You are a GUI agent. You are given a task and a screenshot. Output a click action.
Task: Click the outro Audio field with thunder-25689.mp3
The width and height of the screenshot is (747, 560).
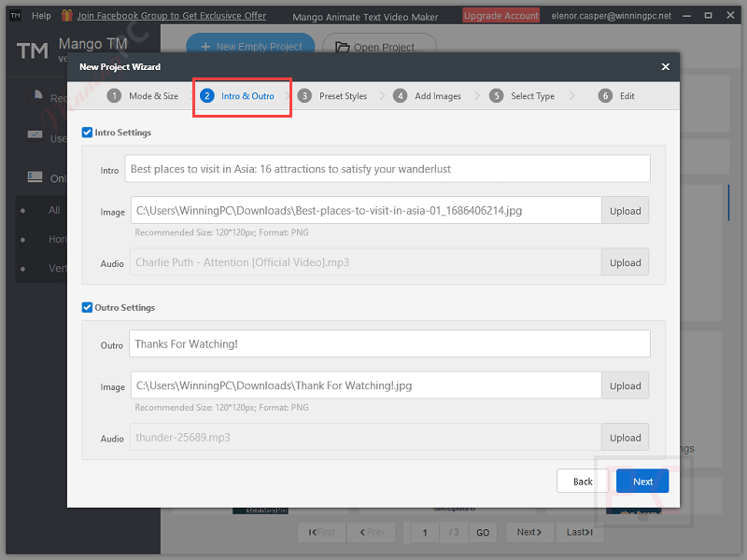(x=366, y=437)
